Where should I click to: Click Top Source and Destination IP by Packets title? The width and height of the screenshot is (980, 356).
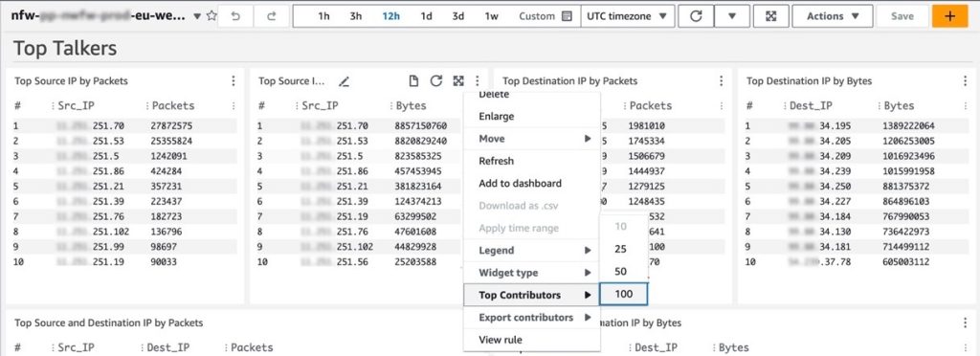[109, 323]
